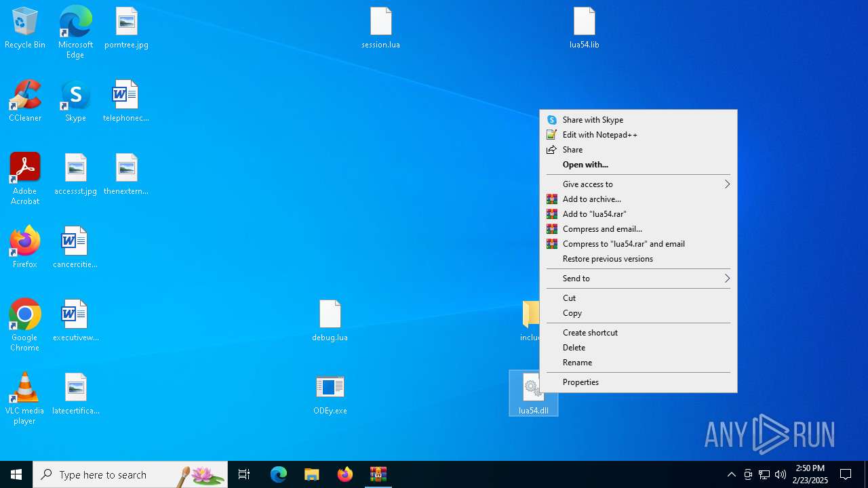Viewport: 868px width, 488px height.
Task: Select the porntree.jpg image file
Action: pyautogui.click(x=126, y=28)
